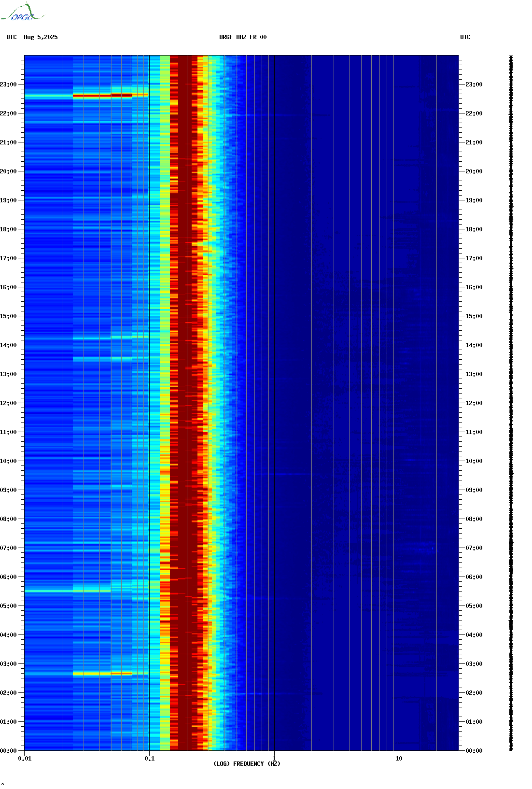Select the date text 'Aug 5,2025'
The height and width of the screenshot is (789, 532).
tap(41, 37)
